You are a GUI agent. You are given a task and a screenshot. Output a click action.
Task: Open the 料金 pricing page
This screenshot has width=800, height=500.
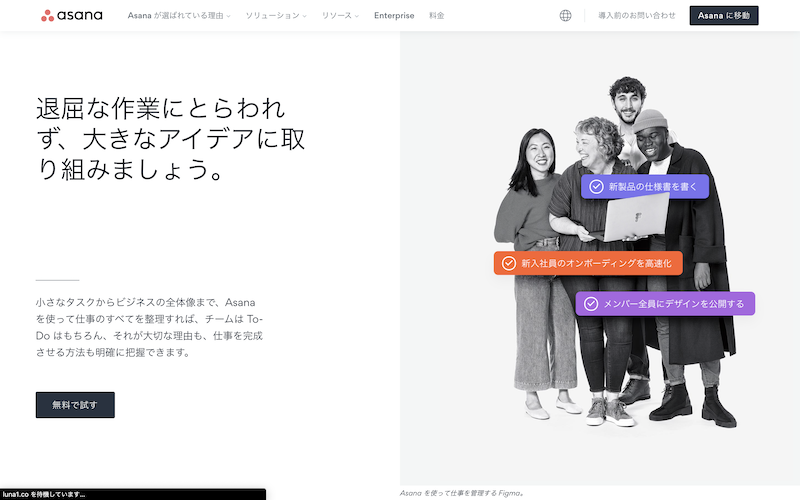pos(437,16)
